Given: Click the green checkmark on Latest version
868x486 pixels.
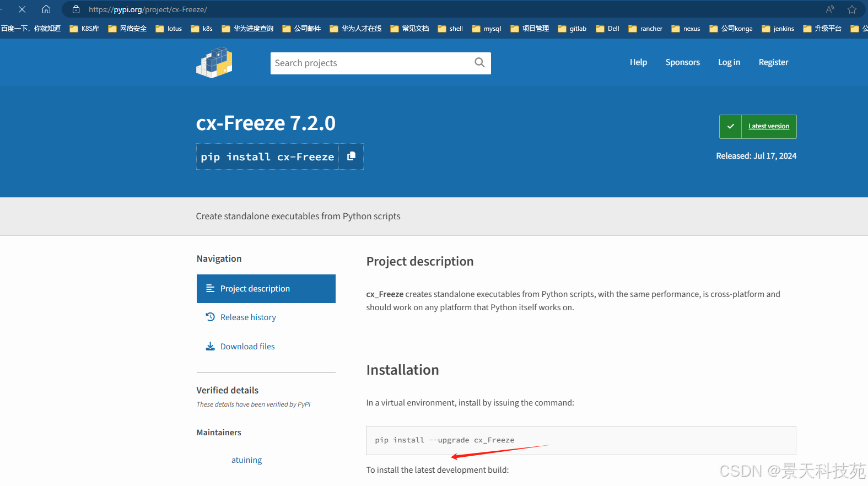Looking at the screenshot, I should tap(730, 127).
